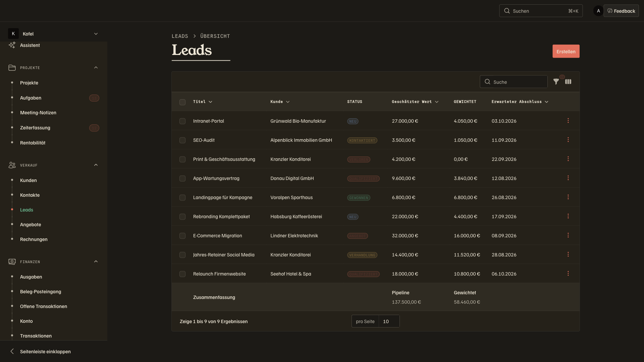This screenshot has width=644, height=362.
Task: Go to Angebote in sidebar
Action: pyautogui.click(x=31, y=225)
